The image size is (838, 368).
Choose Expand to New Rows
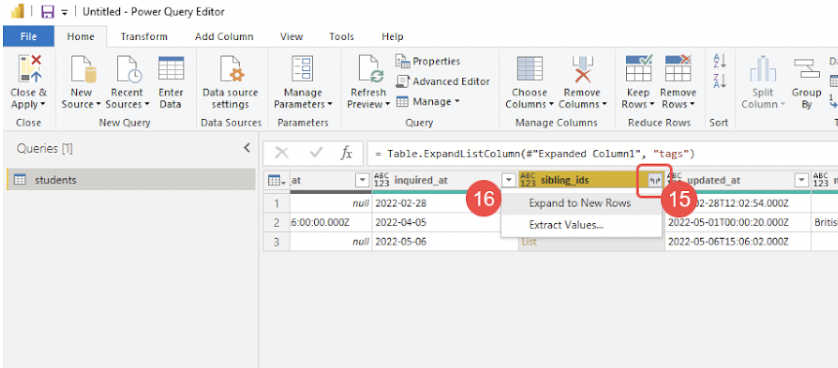pos(581,203)
